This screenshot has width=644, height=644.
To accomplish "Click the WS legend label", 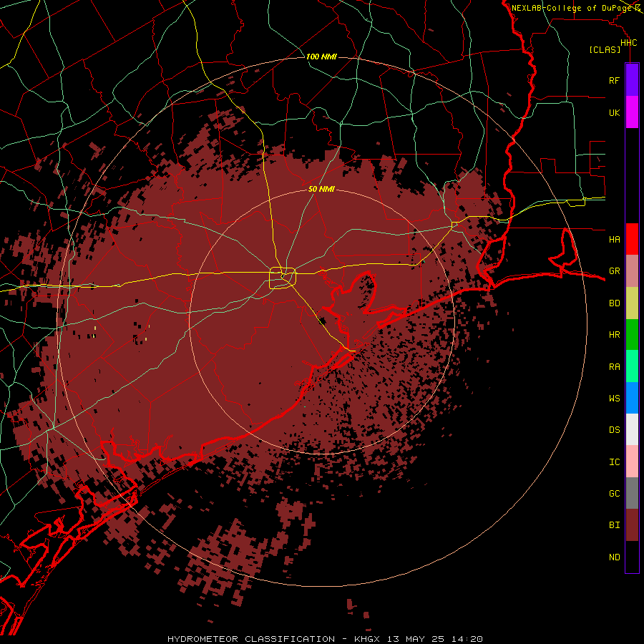I will pyautogui.click(x=614, y=398).
